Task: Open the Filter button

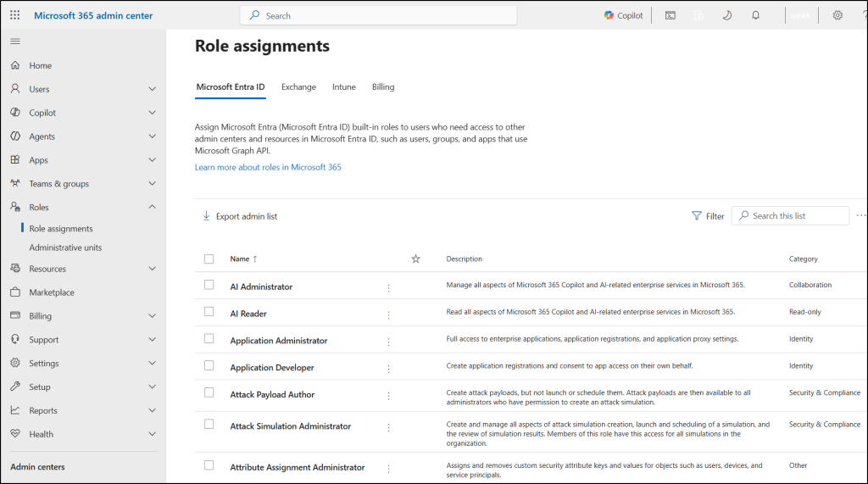Action: tap(708, 216)
